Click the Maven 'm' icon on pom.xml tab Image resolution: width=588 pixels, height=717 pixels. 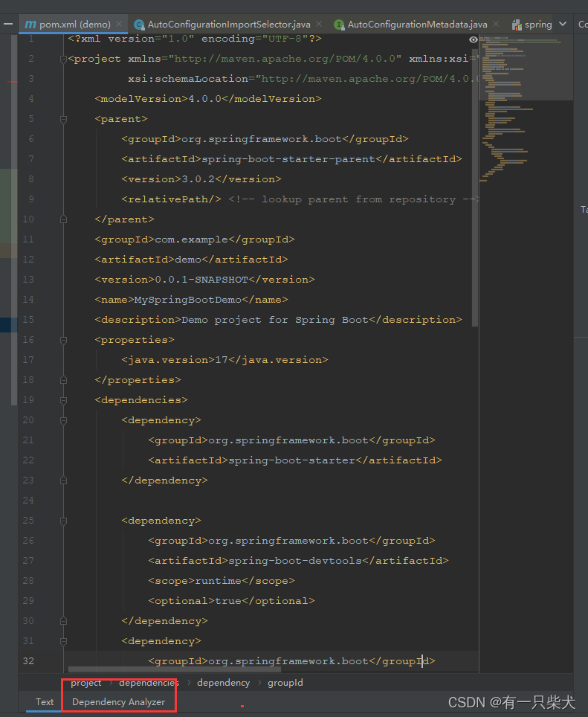pos(30,25)
